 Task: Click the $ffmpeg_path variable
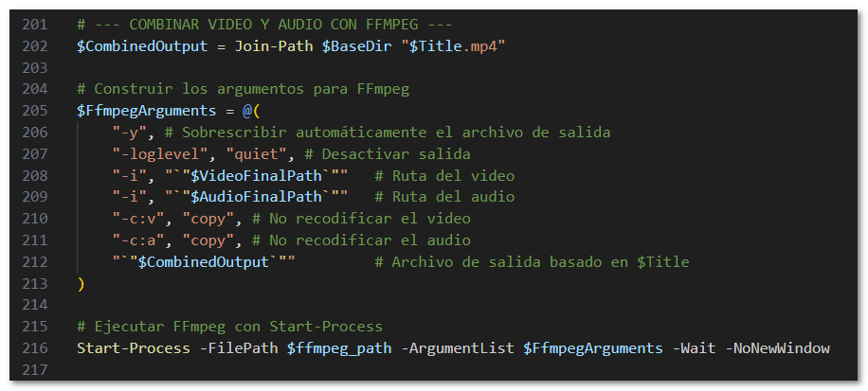click(x=341, y=348)
